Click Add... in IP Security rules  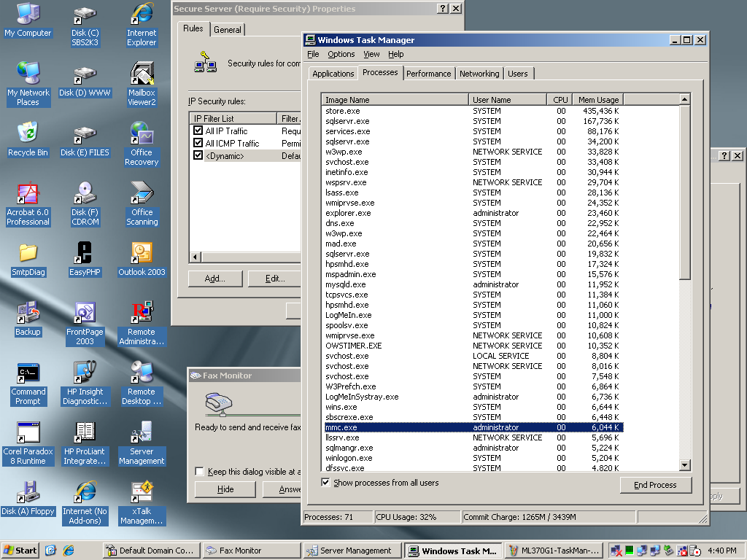[x=215, y=279]
